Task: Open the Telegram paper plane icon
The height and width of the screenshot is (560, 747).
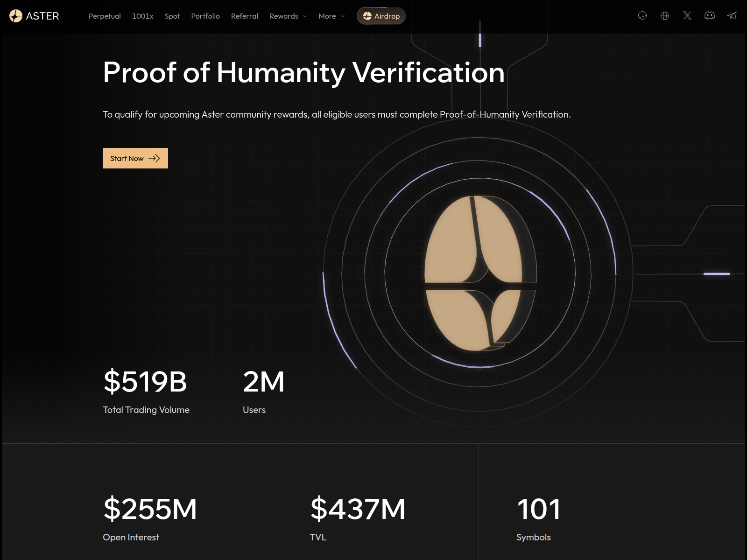Action: [732, 16]
